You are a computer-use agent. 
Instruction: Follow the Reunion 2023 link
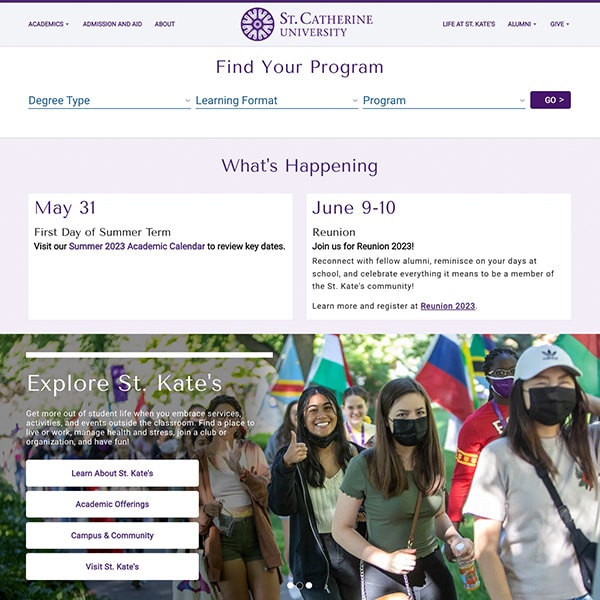pyautogui.click(x=448, y=306)
